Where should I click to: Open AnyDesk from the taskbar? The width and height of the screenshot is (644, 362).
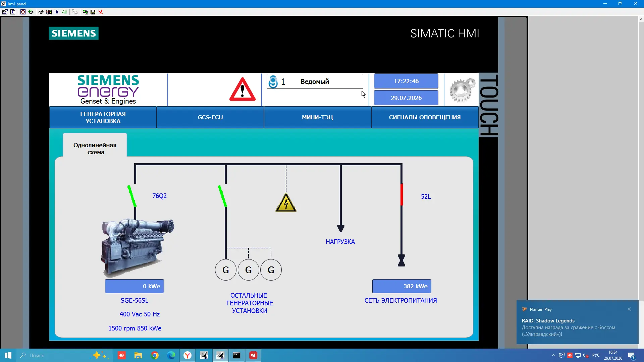[x=122, y=355]
